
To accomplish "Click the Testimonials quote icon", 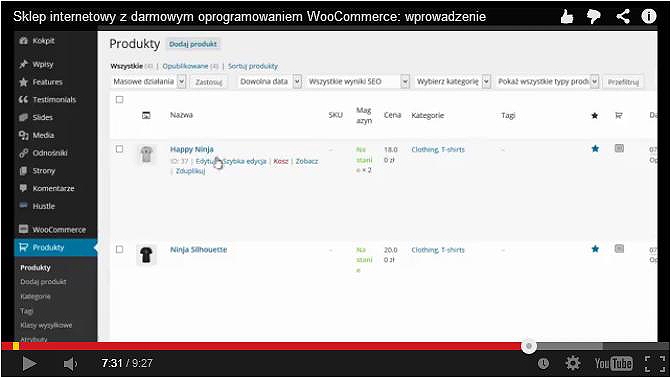I will click(x=23, y=100).
